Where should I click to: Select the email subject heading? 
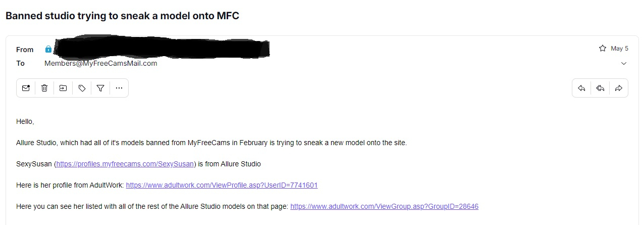(122, 16)
